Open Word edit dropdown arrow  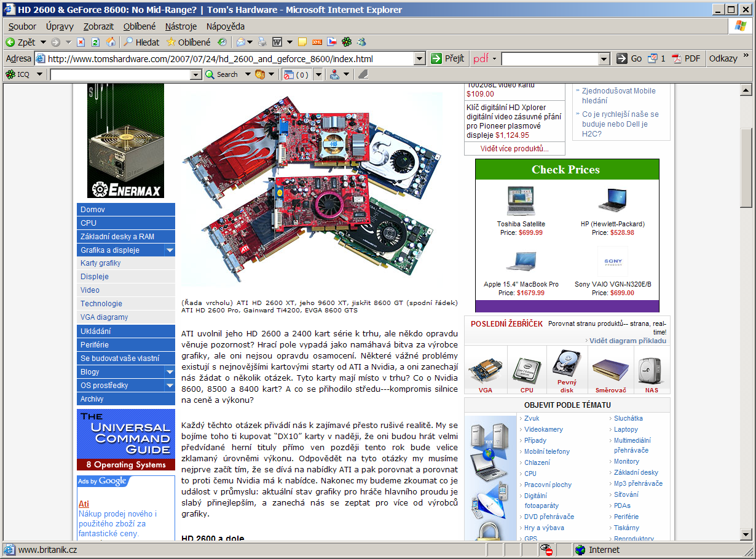tap(289, 42)
